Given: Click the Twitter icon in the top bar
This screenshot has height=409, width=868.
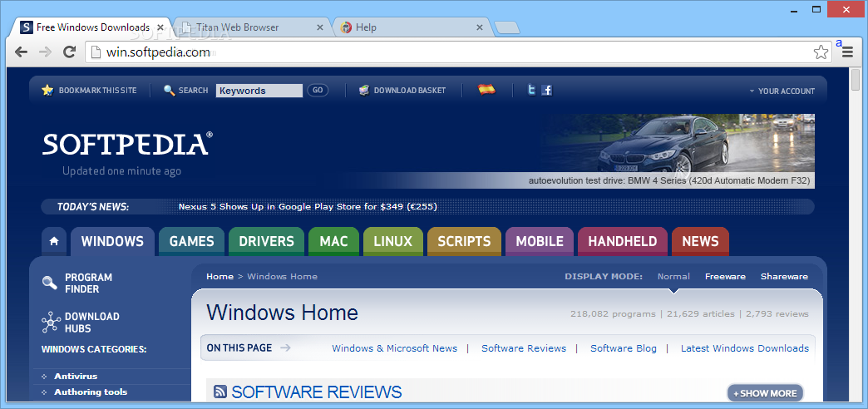Looking at the screenshot, I should [x=531, y=91].
